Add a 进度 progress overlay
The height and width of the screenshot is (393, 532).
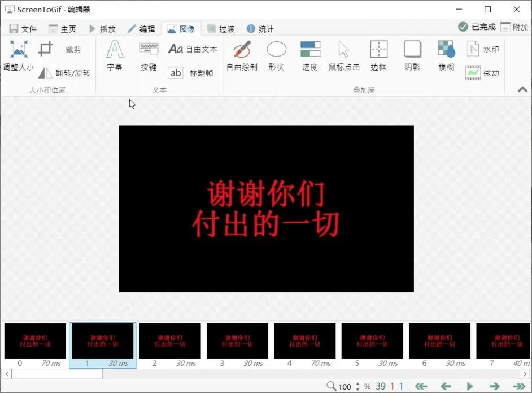coord(310,56)
